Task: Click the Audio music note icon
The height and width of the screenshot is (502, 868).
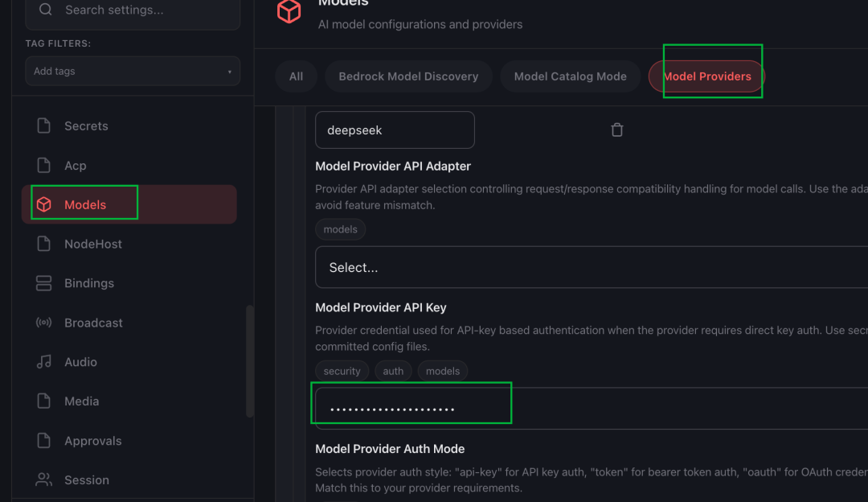Action: pyautogui.click(x=43, y=362)
